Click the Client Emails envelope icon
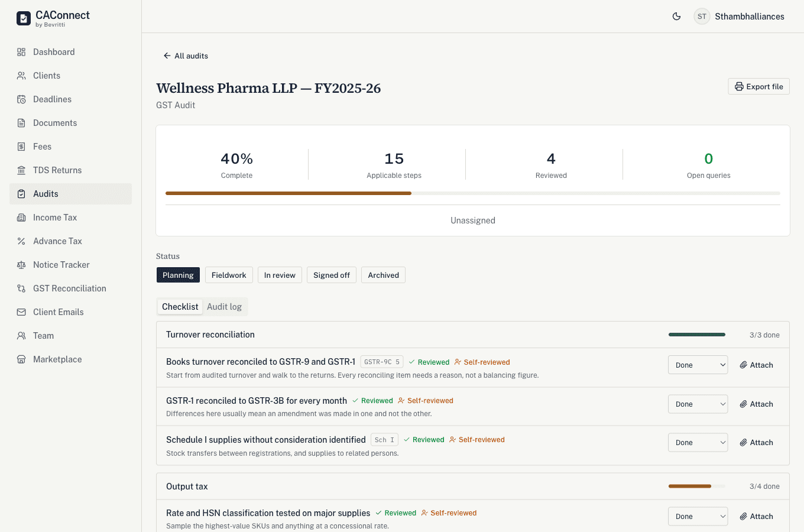Viewport: 804px width, 532px height. (x=21, y=312)
